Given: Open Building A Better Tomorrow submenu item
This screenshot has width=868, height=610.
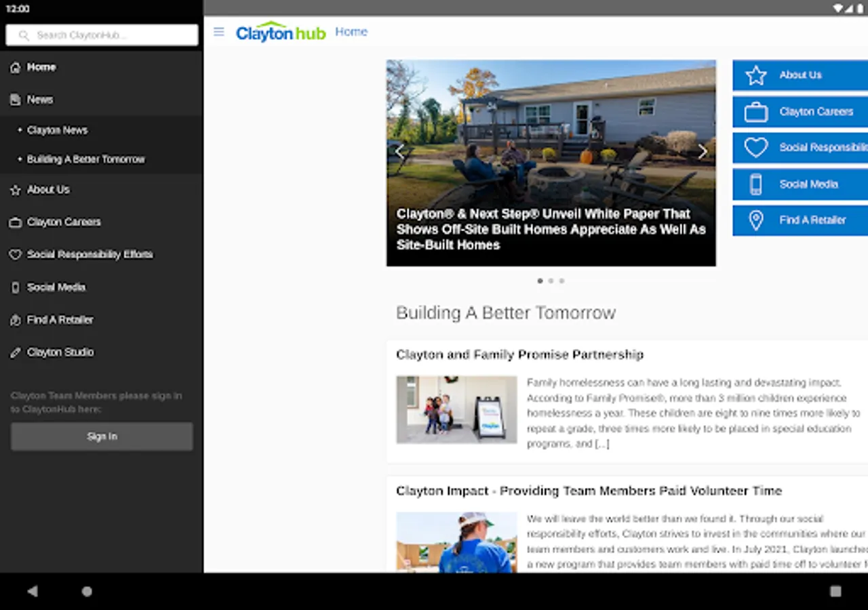Looking at the screenshot, I should tap(102, 159).
